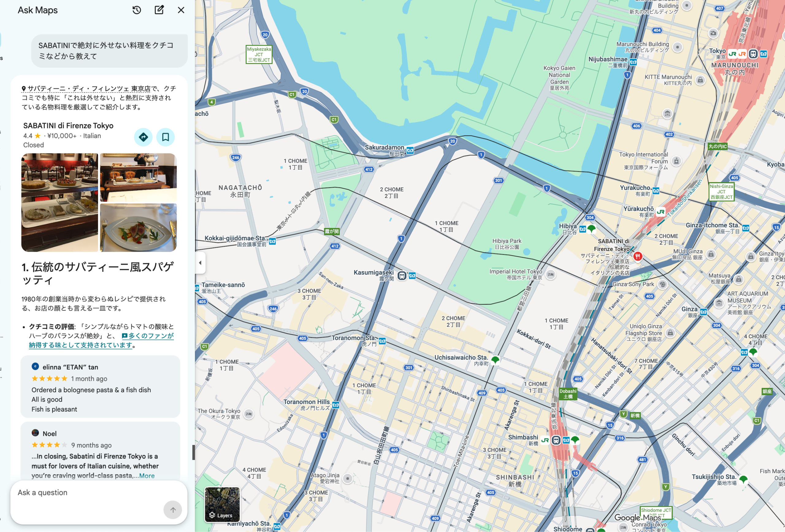This screenshot has height=532, width=785.
Task: Click the chat panel scrollbar thumb
Action: 193,452
